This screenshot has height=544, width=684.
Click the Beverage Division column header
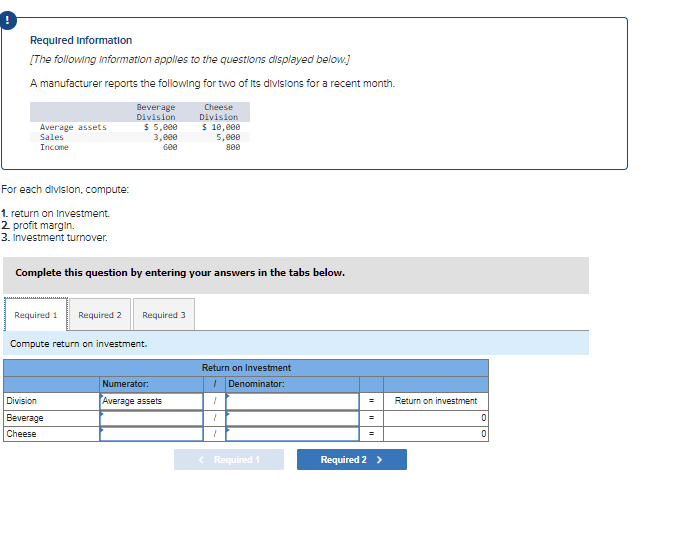click(156, 112)
